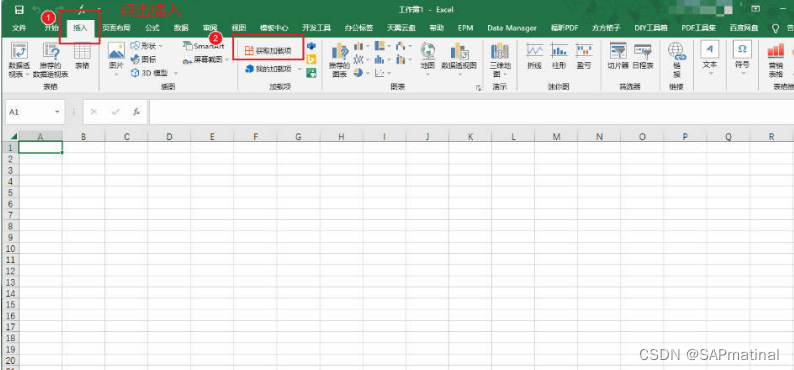Expand the 3D 模型 dropdown arrow
Screen dimensions: 794x370
[x=176, y=73]
